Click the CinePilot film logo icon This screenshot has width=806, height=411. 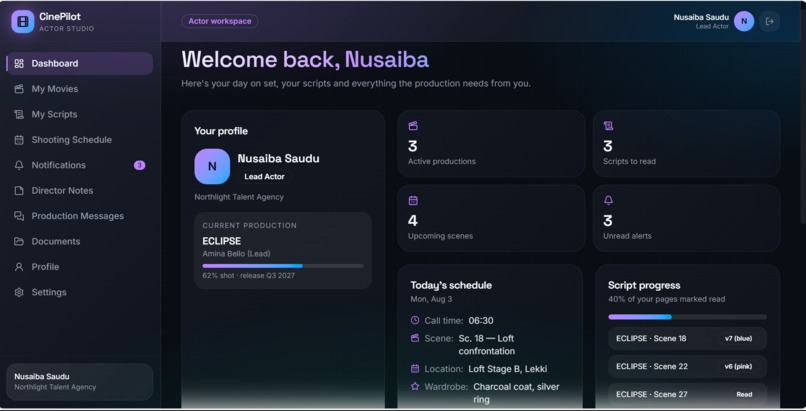coord(23,22)
